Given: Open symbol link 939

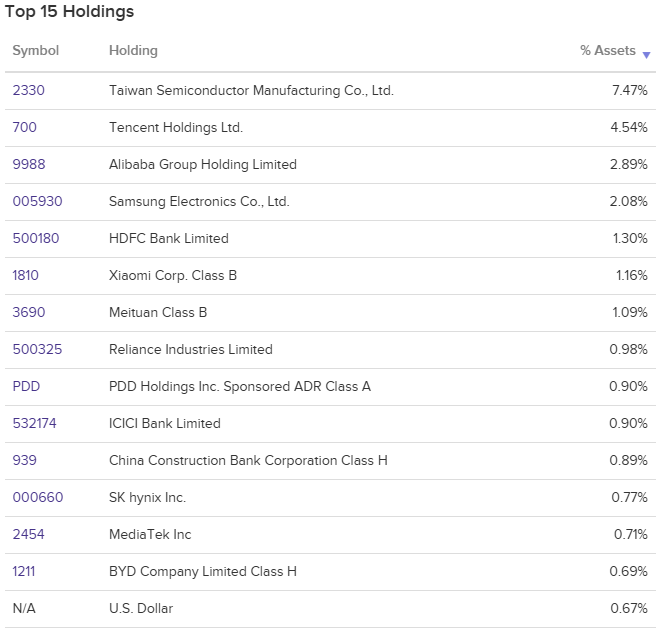Looking at the screenshot, I should [x=24, y=460].
